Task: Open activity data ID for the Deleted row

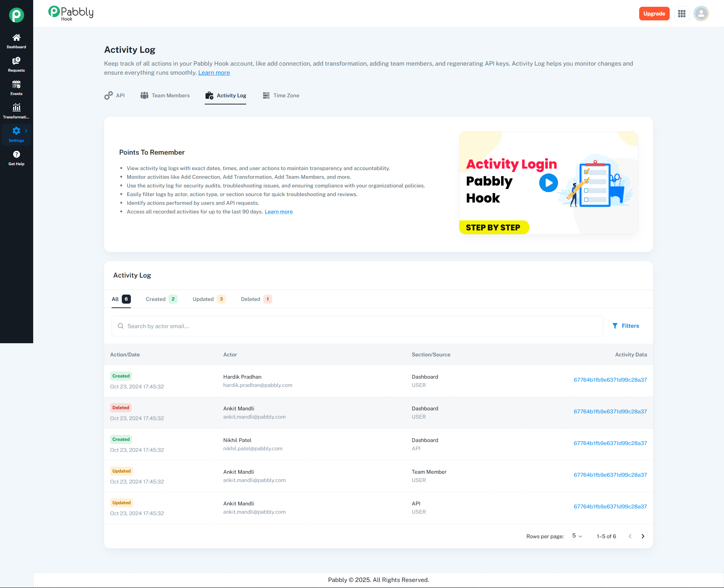Action: [610, 411]
